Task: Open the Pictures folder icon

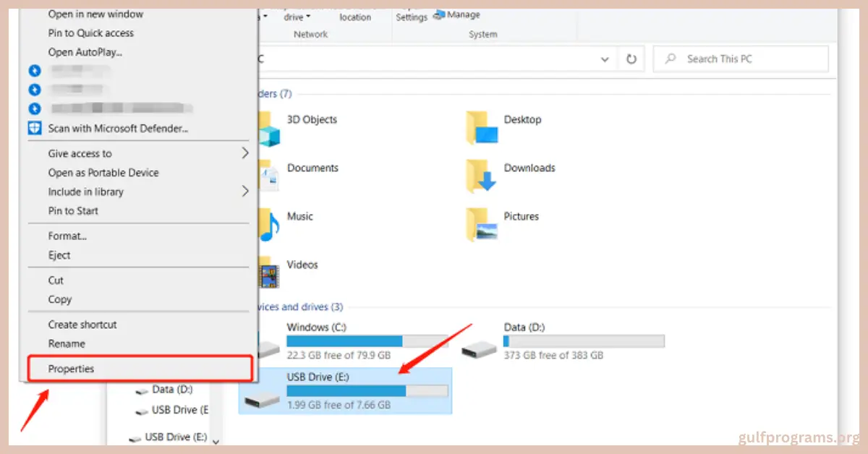Action: [x=482, y=225]
